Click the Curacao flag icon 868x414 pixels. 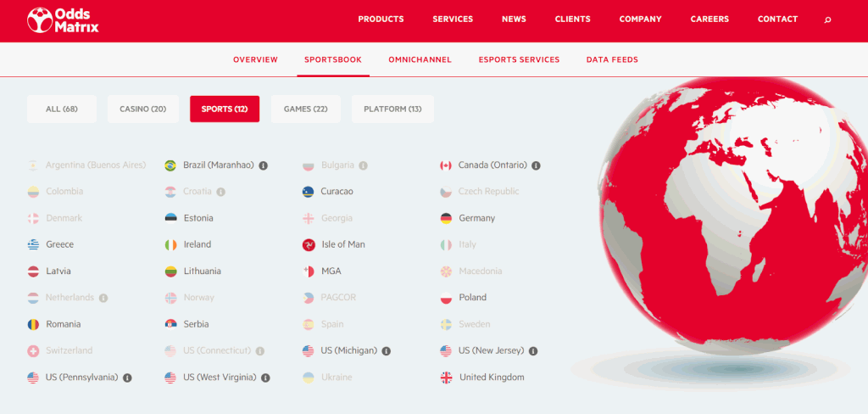[309, 192]
